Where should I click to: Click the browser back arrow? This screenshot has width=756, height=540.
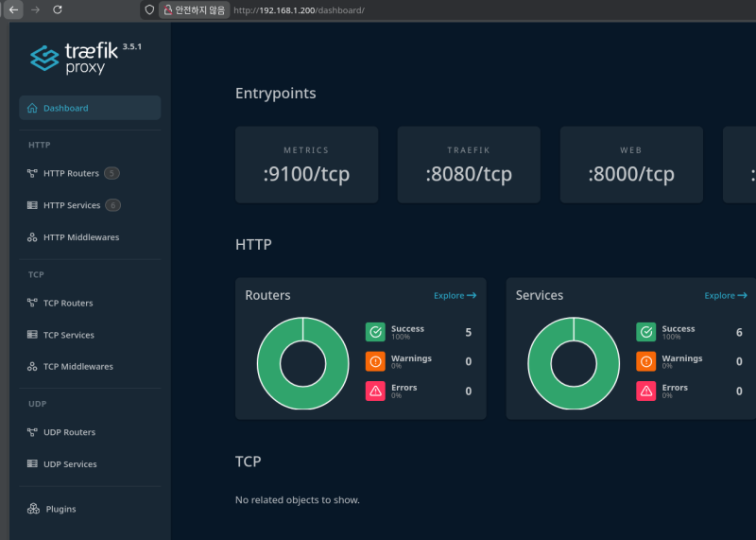pos(14,9)
